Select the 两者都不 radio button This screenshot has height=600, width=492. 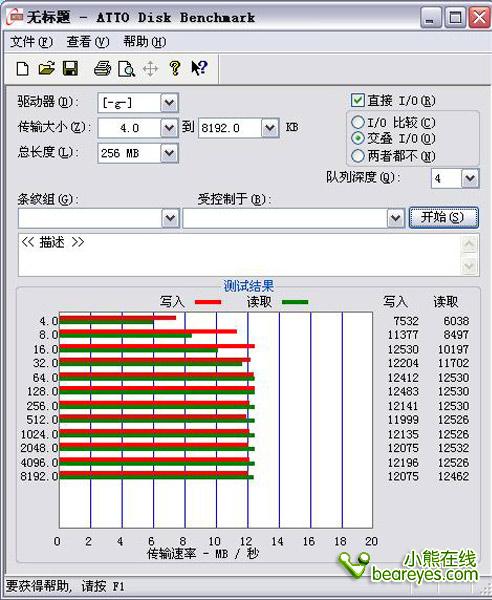pos(357,156)
